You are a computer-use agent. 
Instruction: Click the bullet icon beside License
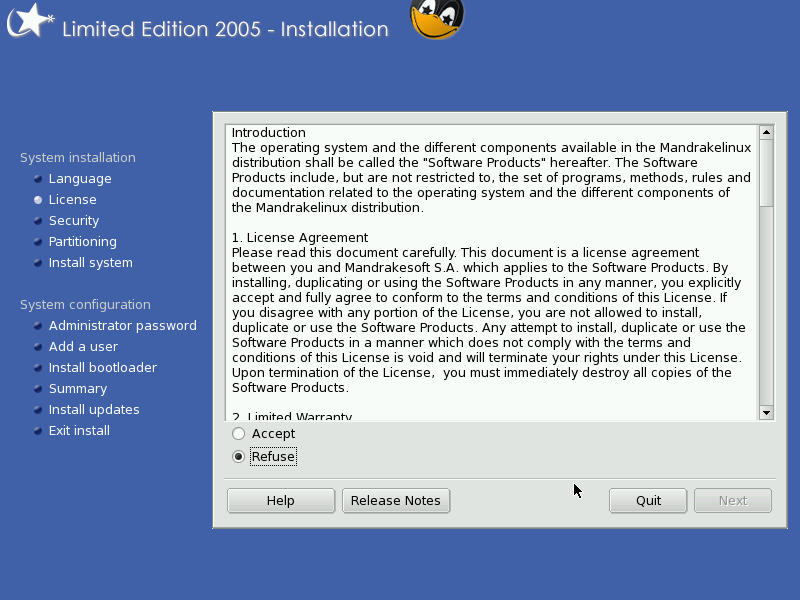[x=38, y=200]
